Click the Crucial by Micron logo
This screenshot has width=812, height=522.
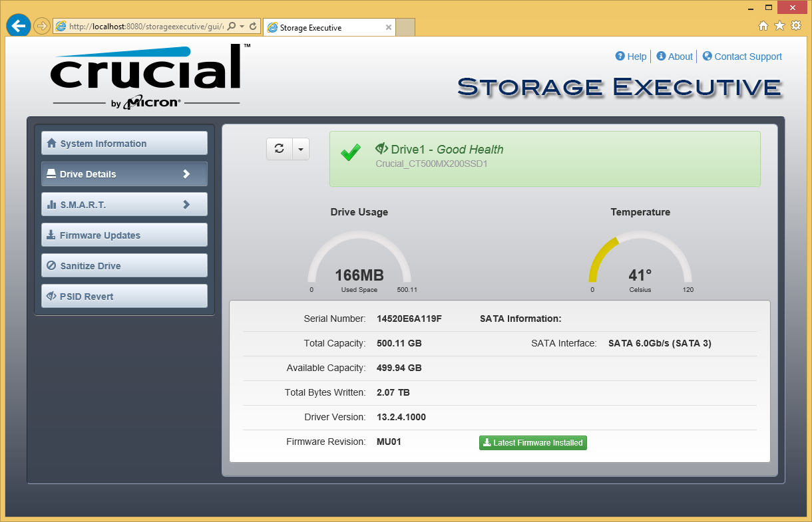(x=150, y=76)
